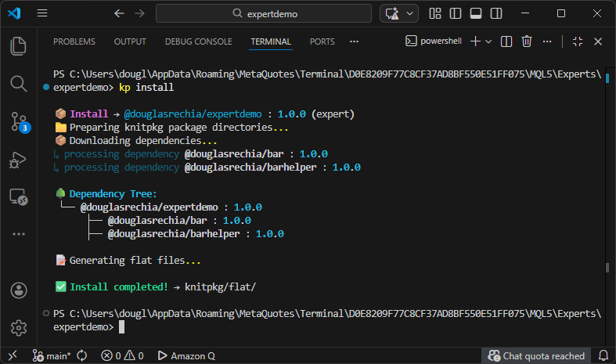Image resolution: width=616 pixels, height=364 pixels.
Task: Toggle the primary side bar layout
Action: point(456,13)
